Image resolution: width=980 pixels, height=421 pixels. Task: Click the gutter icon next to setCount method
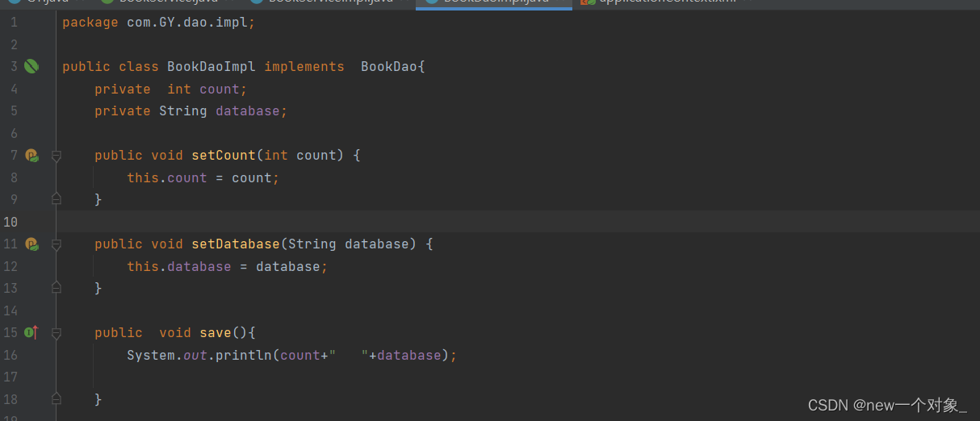31,155
